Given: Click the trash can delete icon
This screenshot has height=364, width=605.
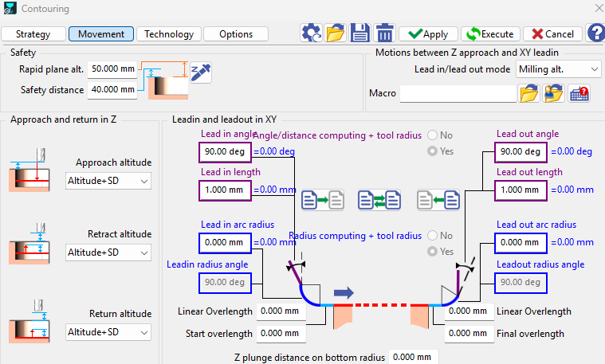Looking at the screenshot, I should [x=385, y=33].
